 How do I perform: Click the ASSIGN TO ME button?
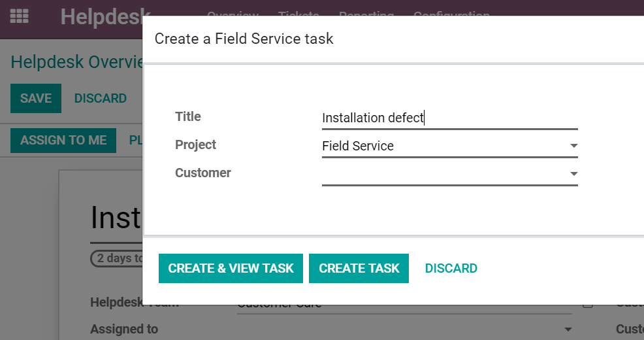pos(63,141)
